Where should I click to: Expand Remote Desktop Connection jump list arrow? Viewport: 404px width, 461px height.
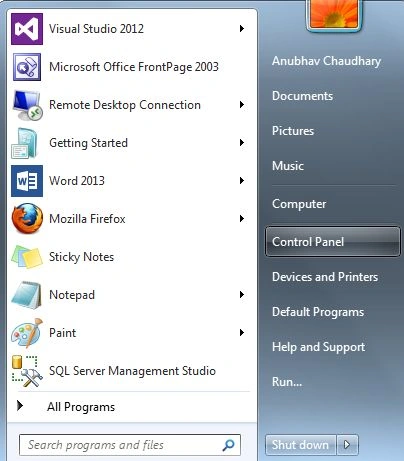tap(242, 105)
